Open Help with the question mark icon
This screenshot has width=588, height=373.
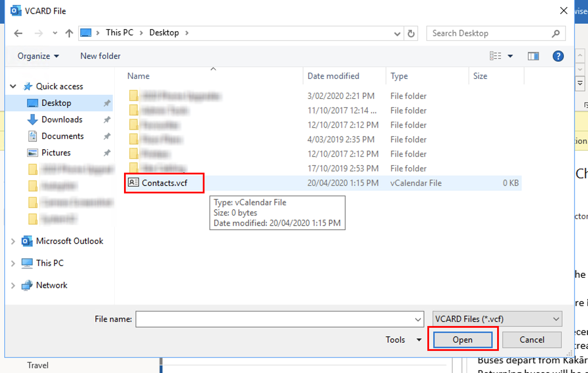pos(558,56)
